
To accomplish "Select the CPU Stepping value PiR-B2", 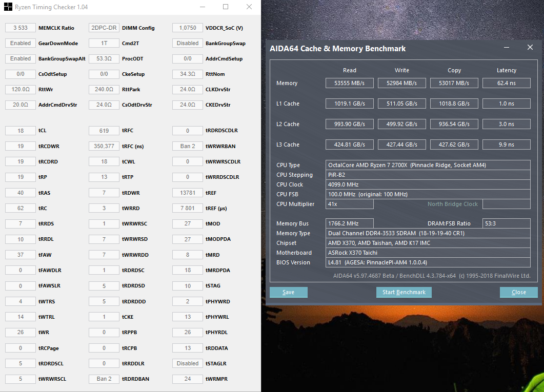I will click(428, 175).
